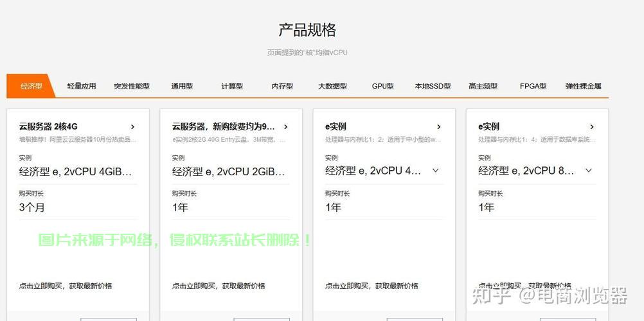Screen dimensions: 644x321
Task: Expand the 经济型 e, 2vCPU 4 instance dropdown
Action: click(435, 171)
